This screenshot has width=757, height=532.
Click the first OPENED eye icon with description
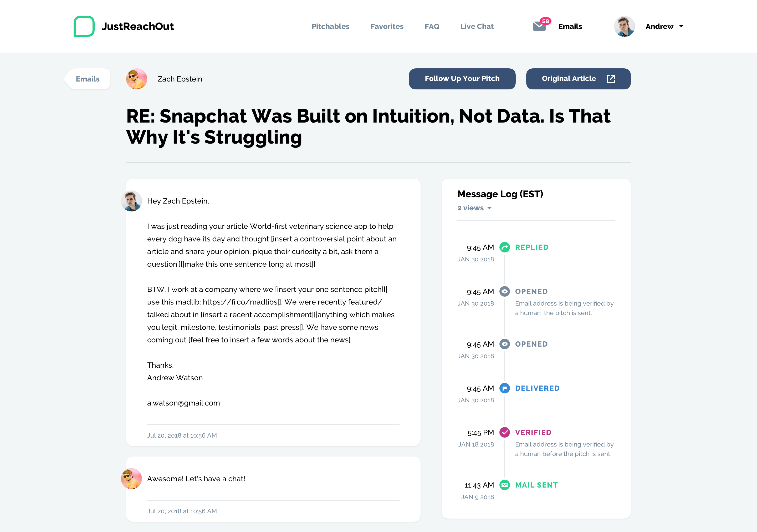pyautogui.click(x=504, y=292)
